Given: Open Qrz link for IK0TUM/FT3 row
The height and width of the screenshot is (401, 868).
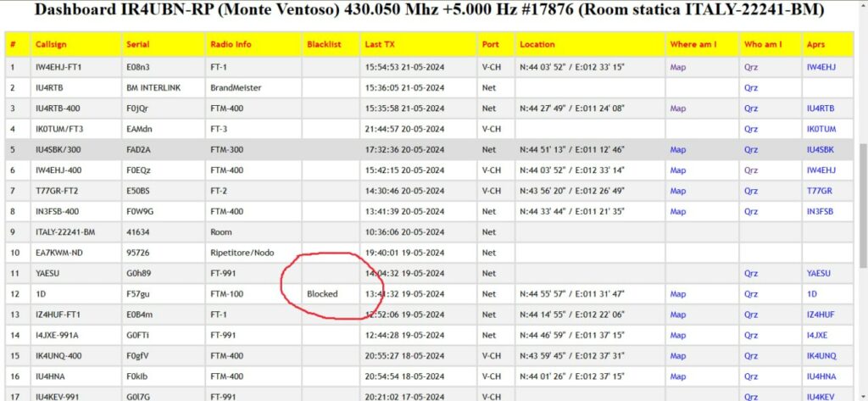Looking at the screenshot, I should pyautogui.click(x=751, y=129).
